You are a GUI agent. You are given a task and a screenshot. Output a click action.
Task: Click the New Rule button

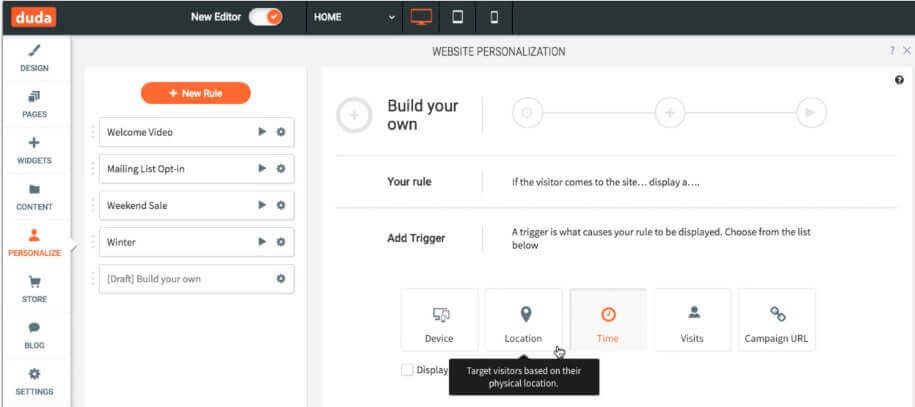(195, 93)
